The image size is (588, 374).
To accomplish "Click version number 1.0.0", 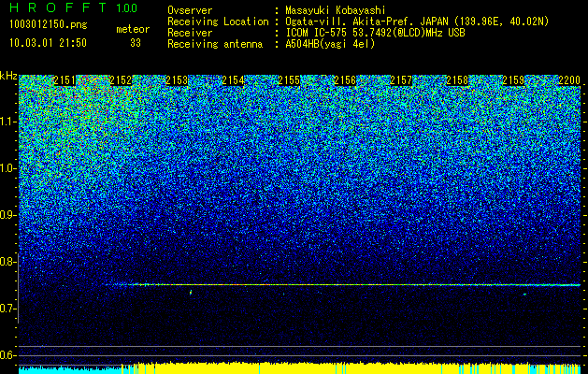I will pyautogui.click(x=127, y=7).
